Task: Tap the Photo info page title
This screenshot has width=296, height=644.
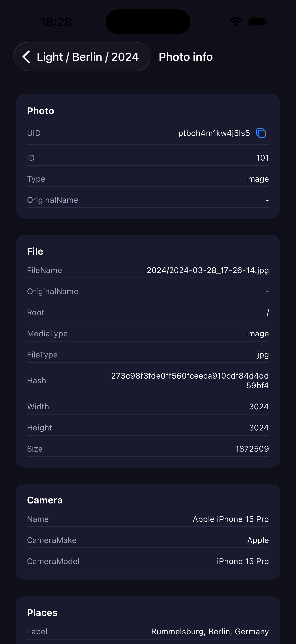Action: point(186,57)
